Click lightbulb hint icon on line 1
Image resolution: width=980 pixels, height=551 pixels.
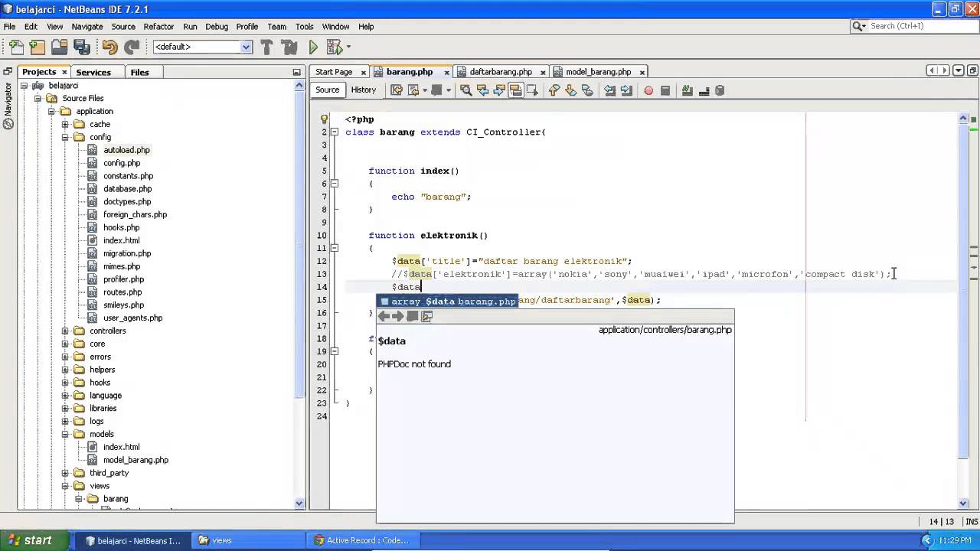click(324, 119)
